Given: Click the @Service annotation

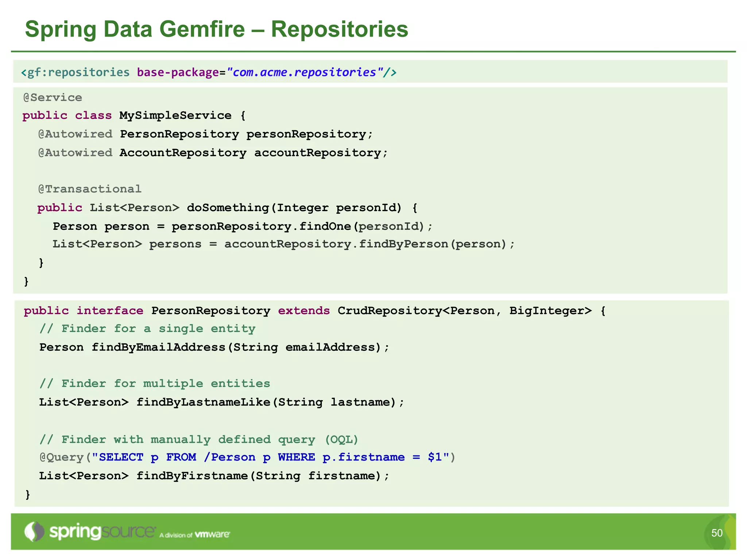Looking at the screenshot, I should click(x=53, y=97).
